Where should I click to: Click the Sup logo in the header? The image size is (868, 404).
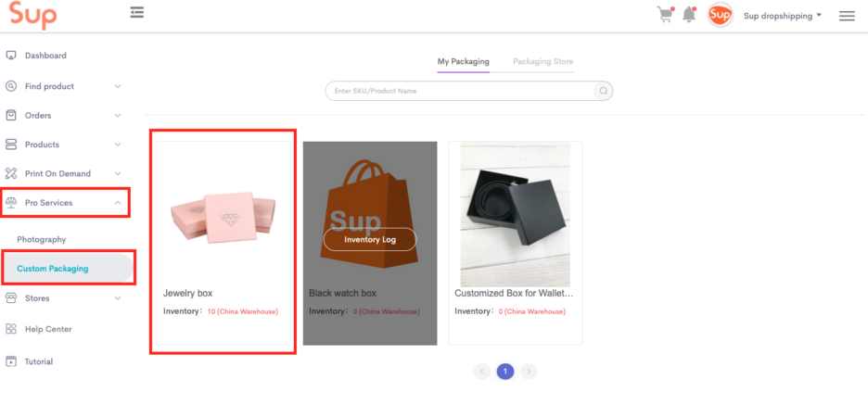(x=32, y=15)
